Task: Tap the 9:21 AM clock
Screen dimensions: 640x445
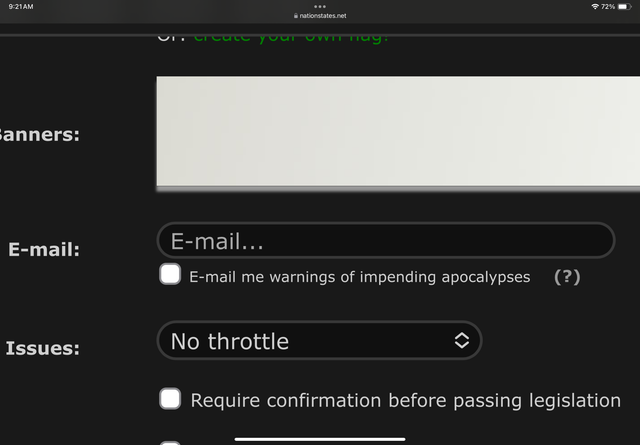Action: (21, 7)
